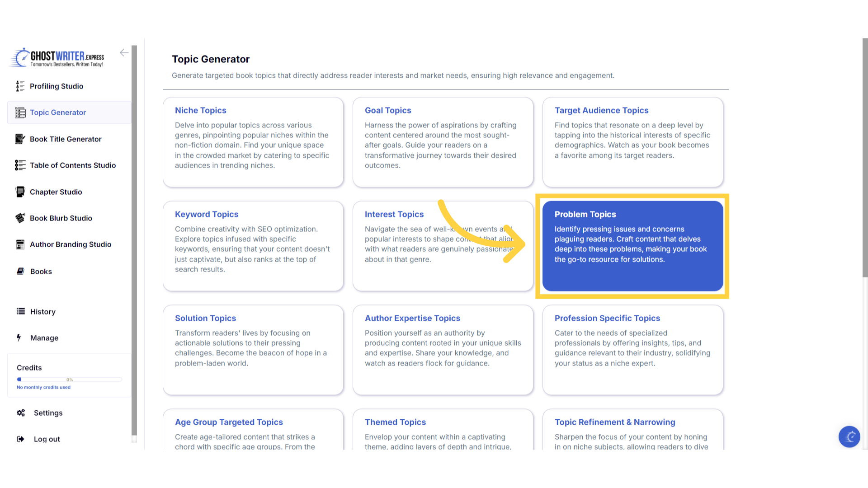Image resolution: width=868 pixels, height=488 pixels.
Task: Click the Log out icon
Action: [20, 439]
